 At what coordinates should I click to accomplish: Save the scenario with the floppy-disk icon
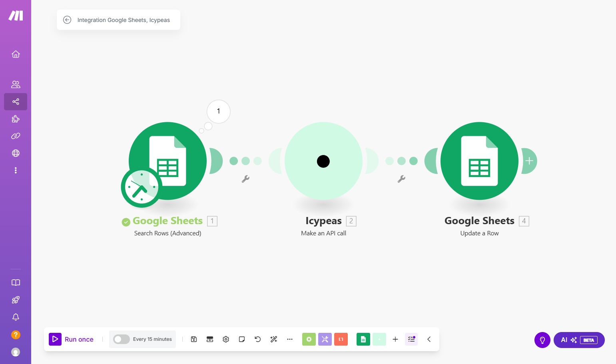194,339
